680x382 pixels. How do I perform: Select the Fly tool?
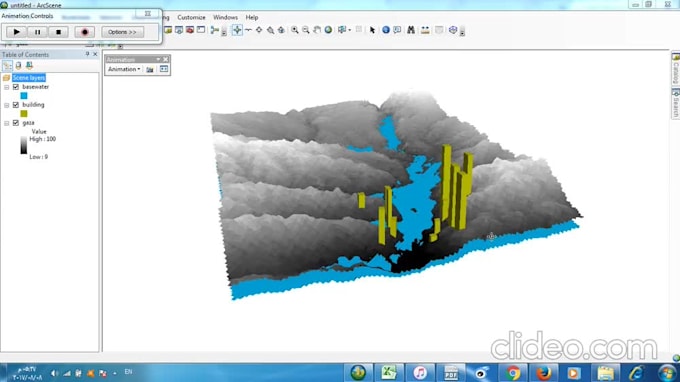[248, 30]
